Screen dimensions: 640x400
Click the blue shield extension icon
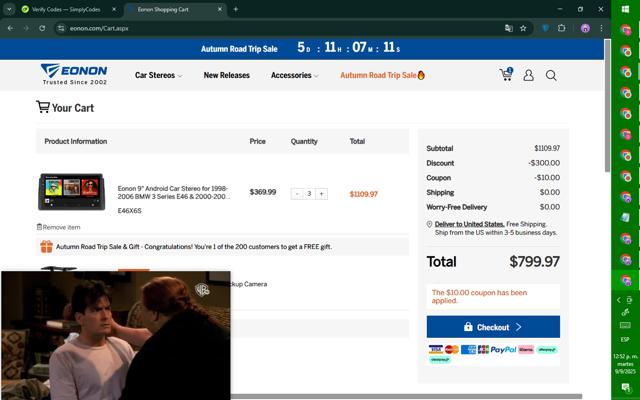pos(545,28)
